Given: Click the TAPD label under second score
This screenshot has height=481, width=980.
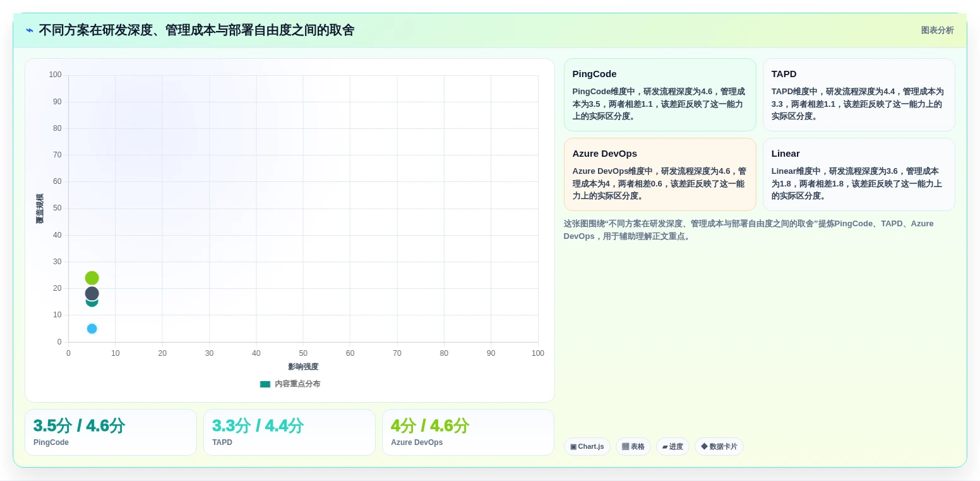Looking at the screenshot, I should [222, 442].
